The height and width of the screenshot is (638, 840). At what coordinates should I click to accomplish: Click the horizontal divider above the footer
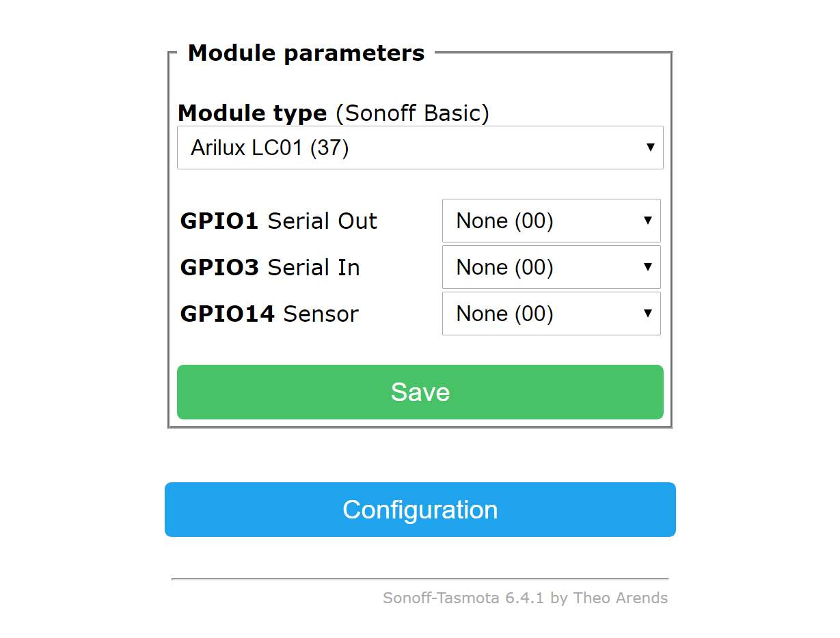coord(420,579)
